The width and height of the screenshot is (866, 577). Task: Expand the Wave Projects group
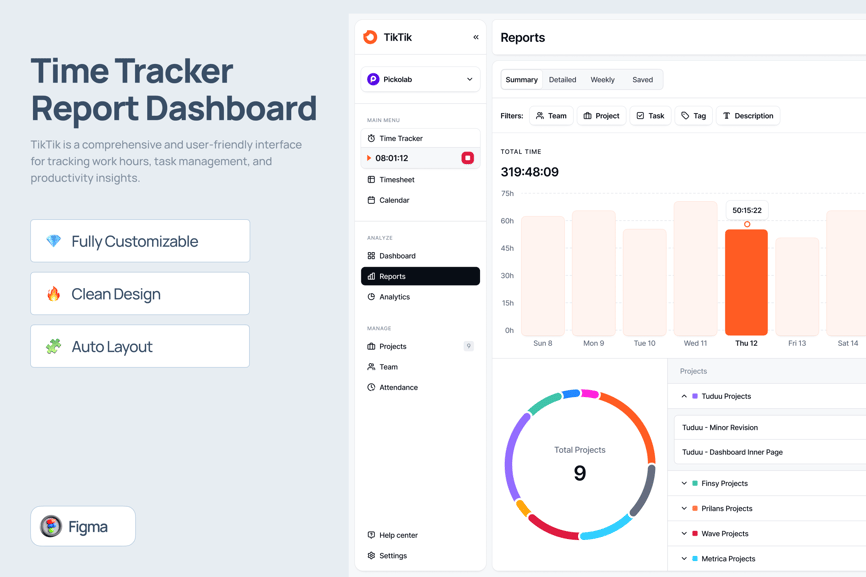[684, 534]
